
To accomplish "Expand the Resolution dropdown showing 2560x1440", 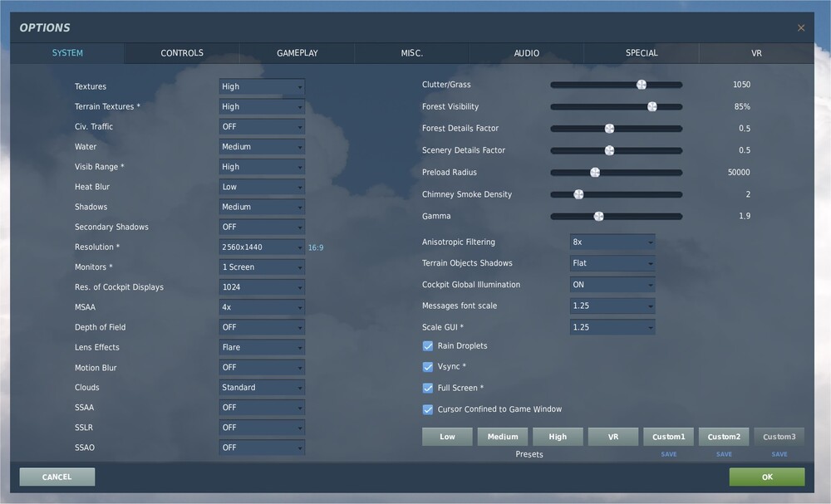I will coord(262,247).
